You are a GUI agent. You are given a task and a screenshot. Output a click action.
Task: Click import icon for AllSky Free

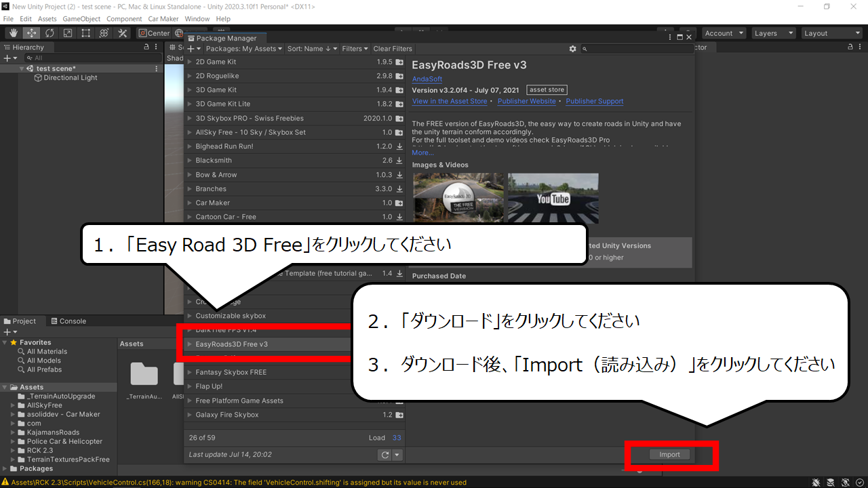[x=399, y=133]
